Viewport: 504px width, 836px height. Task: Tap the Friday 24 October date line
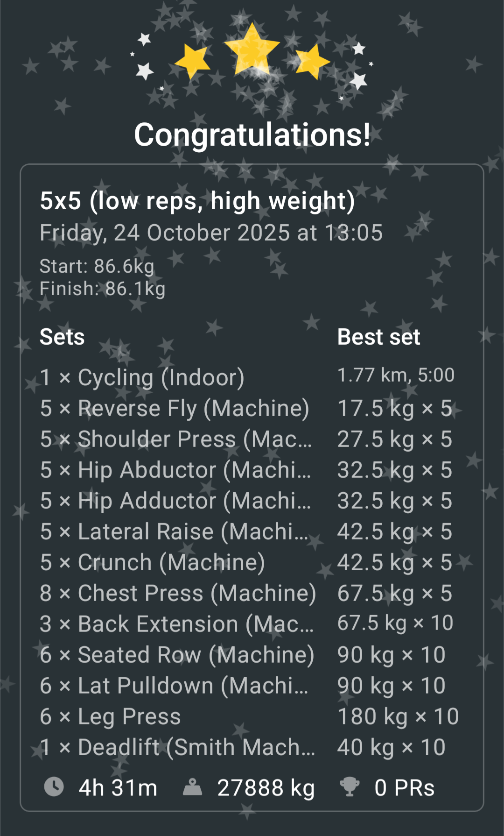point(211,233)
